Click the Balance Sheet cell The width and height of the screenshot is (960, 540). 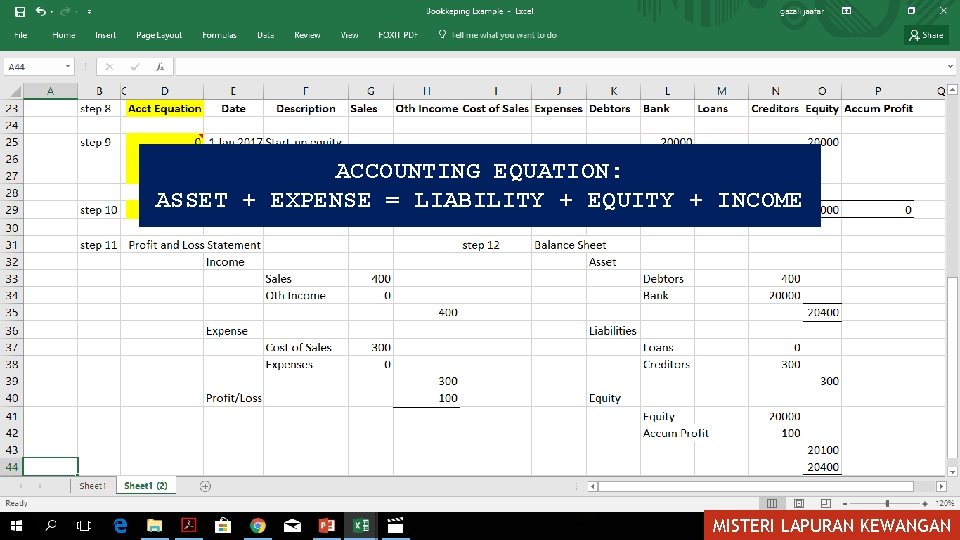(570, 244)
